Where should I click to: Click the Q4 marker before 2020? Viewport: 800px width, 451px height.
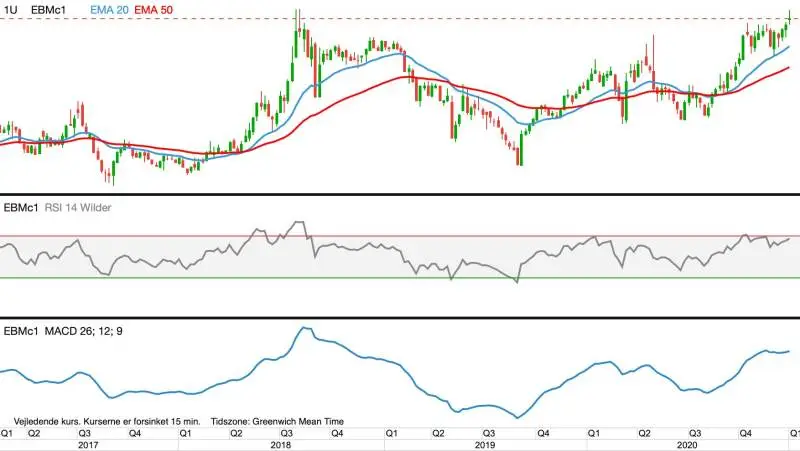click(543, 433)
